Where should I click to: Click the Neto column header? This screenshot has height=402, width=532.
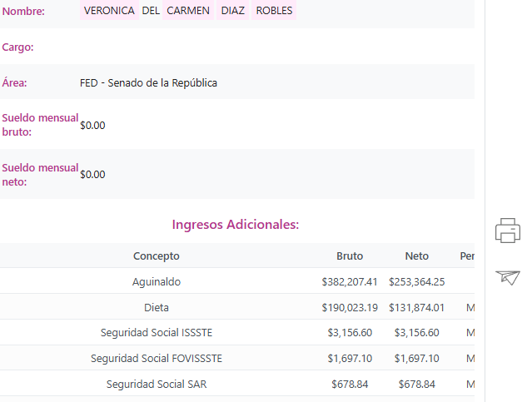[x=416, y=256]
